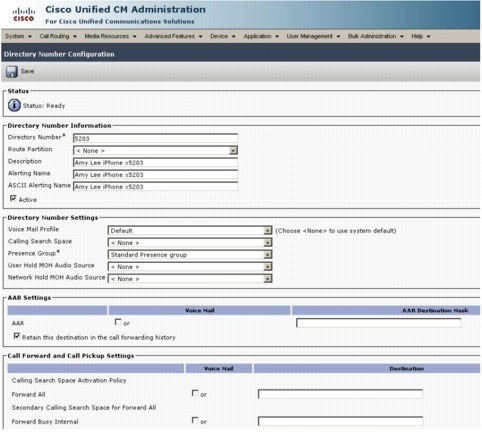The width and height of the screenshot is (482, 432).
Task: Open the Help menu
Action: click(x=421, y=36)
